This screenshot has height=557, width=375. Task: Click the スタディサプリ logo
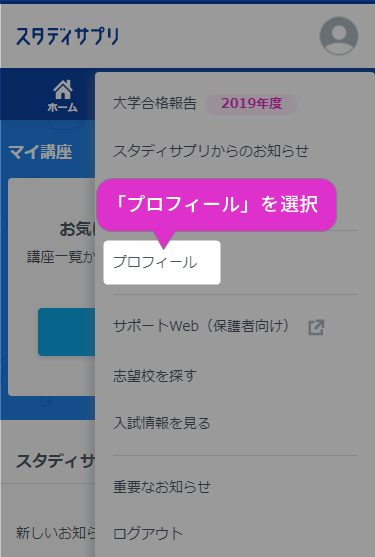tap(67, 36)
